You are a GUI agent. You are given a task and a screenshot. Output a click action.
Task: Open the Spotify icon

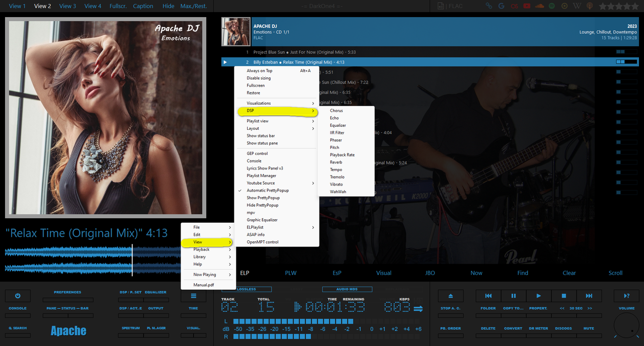[x=552, y=6]
